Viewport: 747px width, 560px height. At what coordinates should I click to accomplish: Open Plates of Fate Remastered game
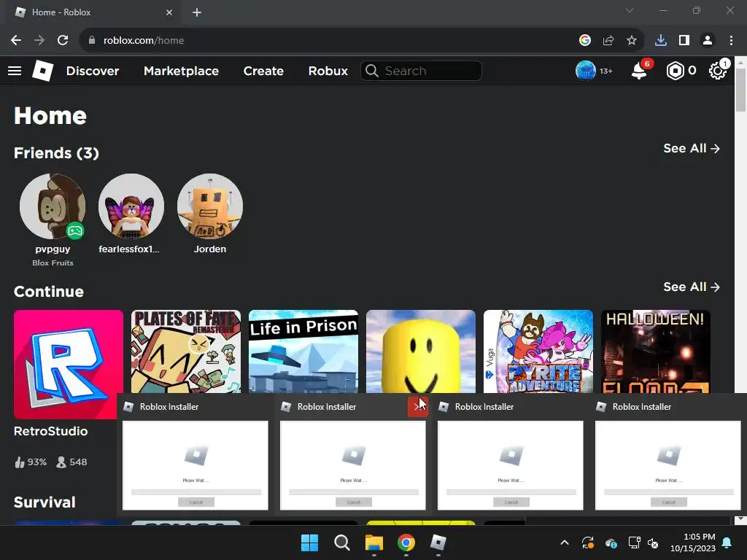click(x=186, y=351)
